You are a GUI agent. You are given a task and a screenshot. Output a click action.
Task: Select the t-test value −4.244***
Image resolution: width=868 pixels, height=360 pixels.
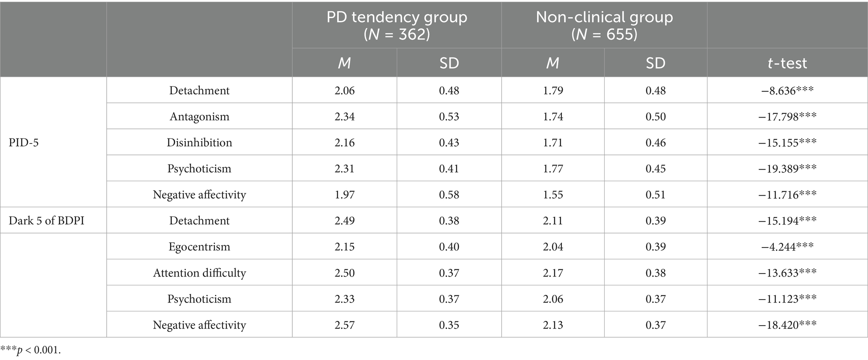787,247
